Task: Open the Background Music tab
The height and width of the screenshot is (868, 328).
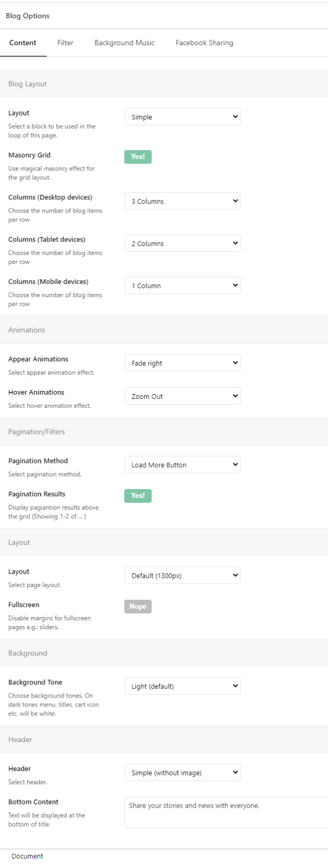Action: point(124,43)
